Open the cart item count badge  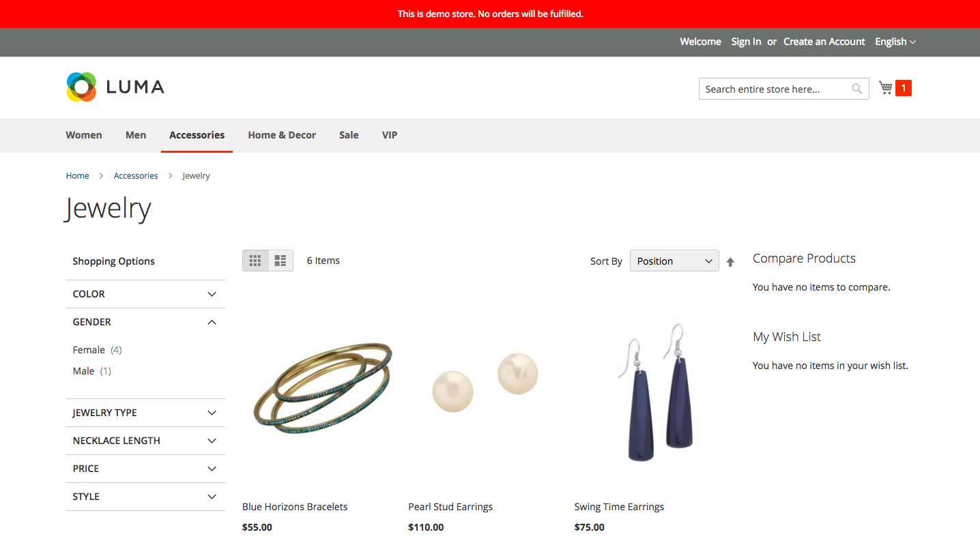coord(904,88)
